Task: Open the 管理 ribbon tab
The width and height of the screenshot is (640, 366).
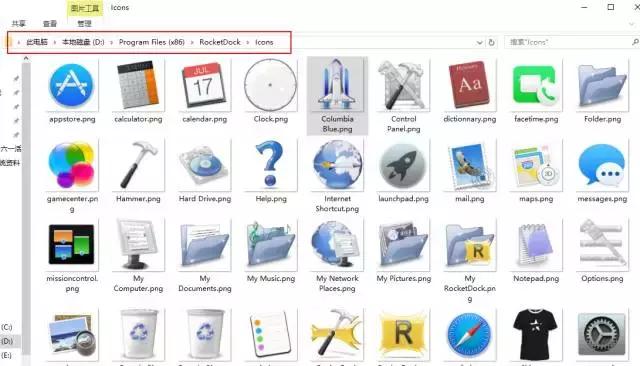Action: click(x=84, y=24)
